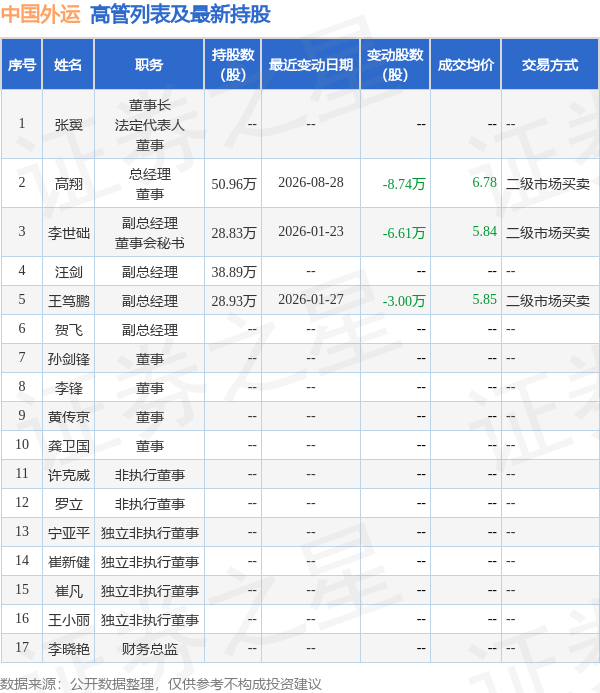
Task: Click the 中国外运 title text
Action: (x=41, y=14)
